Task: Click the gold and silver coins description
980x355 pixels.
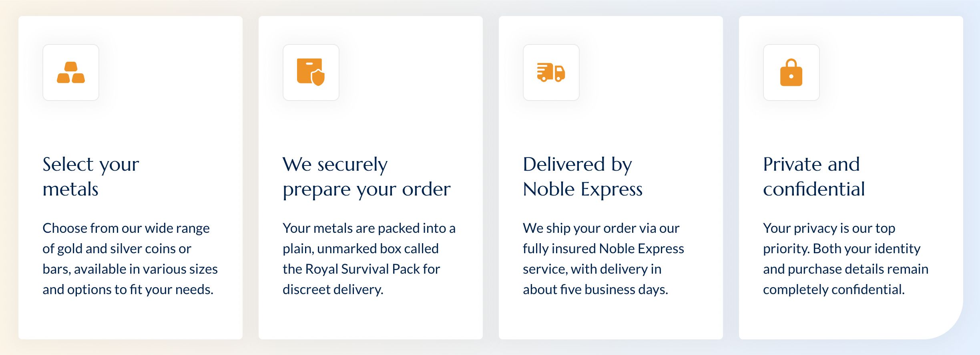Action: (x=130, y=258)
